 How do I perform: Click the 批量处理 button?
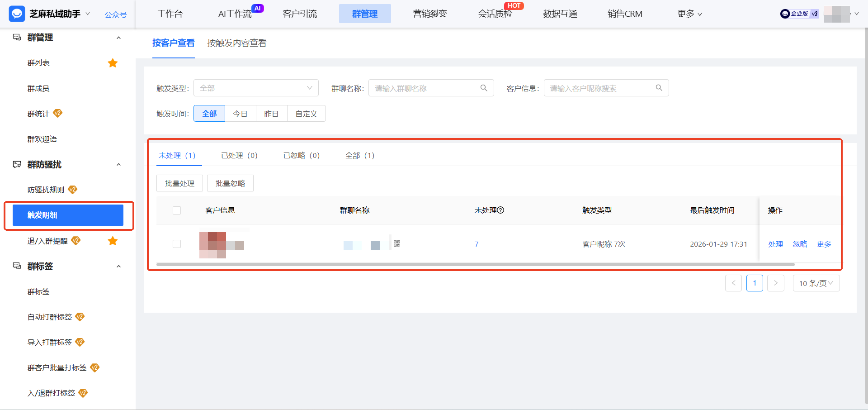coord(179,183)
